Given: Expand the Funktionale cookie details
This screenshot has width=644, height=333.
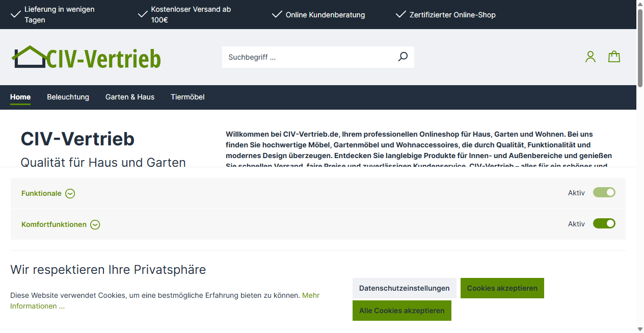Looking at the screenshot, I should (x=70, y=193).
